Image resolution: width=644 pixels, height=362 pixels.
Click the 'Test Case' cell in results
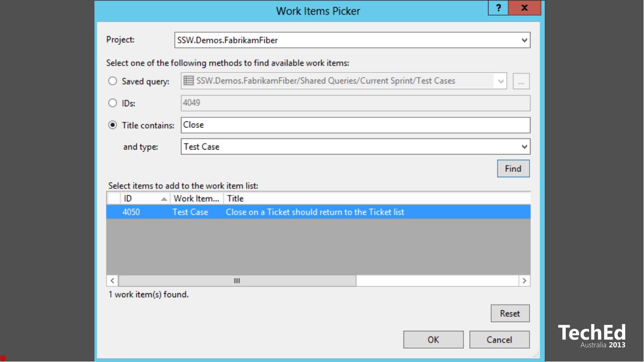tap(190, 212)
